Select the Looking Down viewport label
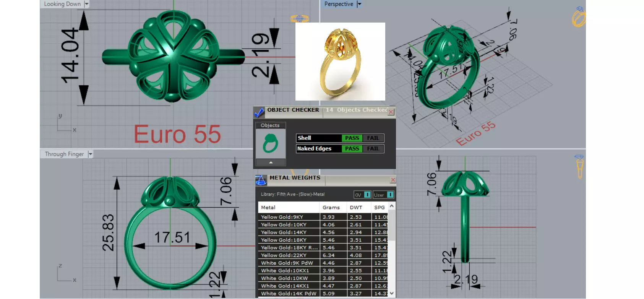 [62, 4]
